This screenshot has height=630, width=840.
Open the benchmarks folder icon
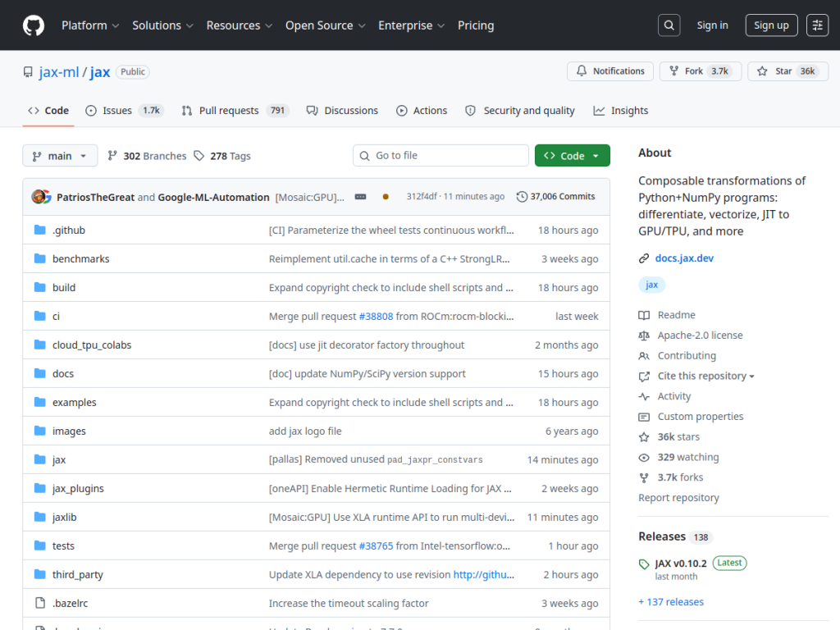(39, 258)
